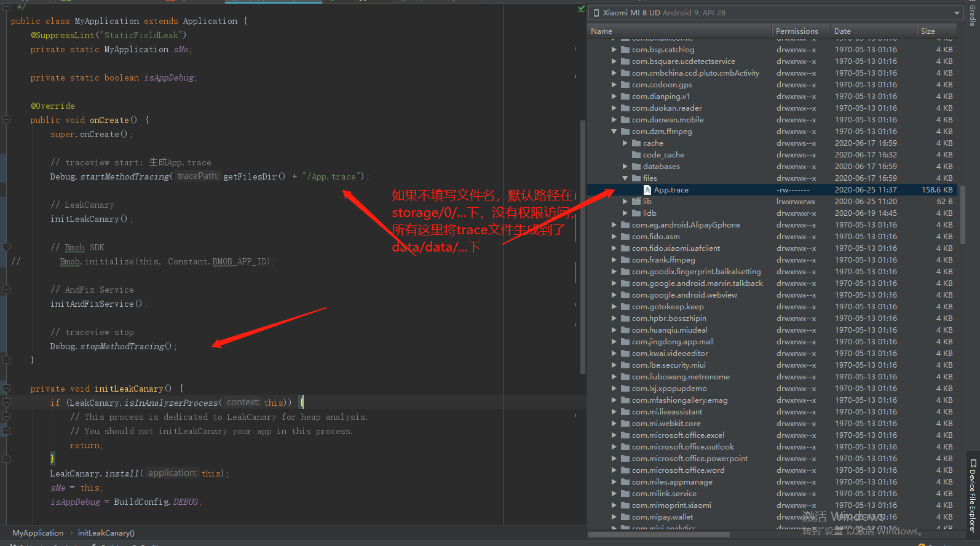Click the LeakCanary.install line
This screenshot has height=546, width=980.
(x=140, y=473)
